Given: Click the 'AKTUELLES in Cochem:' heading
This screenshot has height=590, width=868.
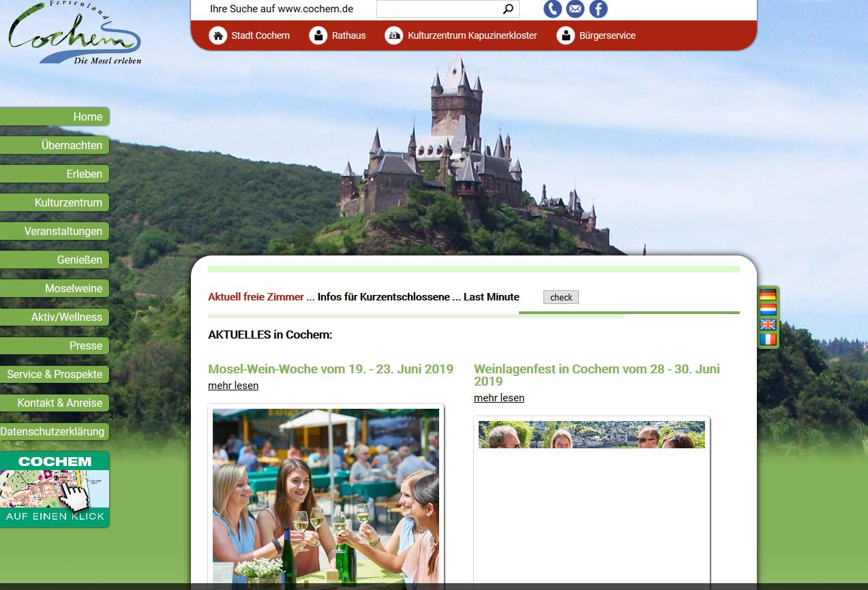Looking at the screenshot, I should click(270, 335).
